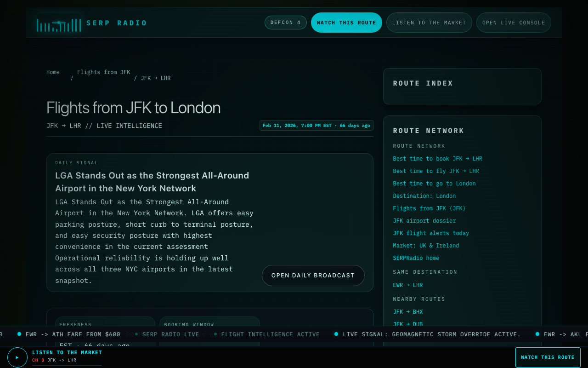The width and height of the screenshot is (588, 368).
Task: Open Destination: London link
Action: [424, 196]
